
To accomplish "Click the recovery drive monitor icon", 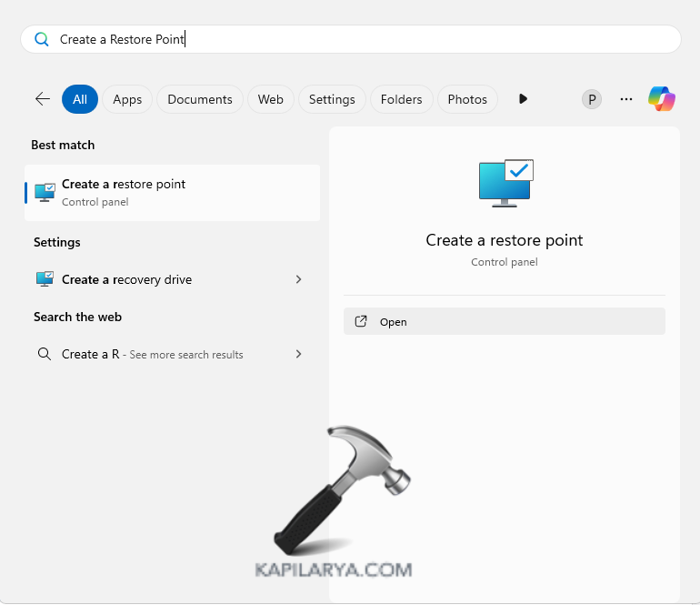I will tap(45, 279).
